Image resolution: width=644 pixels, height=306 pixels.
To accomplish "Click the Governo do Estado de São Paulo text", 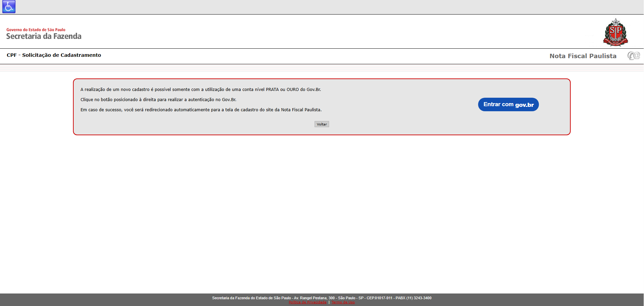I will [x=36, y=30].
